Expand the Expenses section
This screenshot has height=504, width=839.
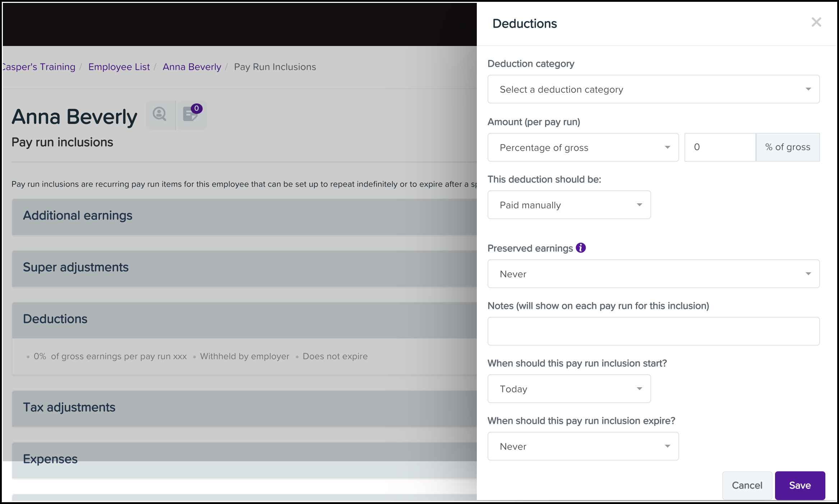click(244, 460)
